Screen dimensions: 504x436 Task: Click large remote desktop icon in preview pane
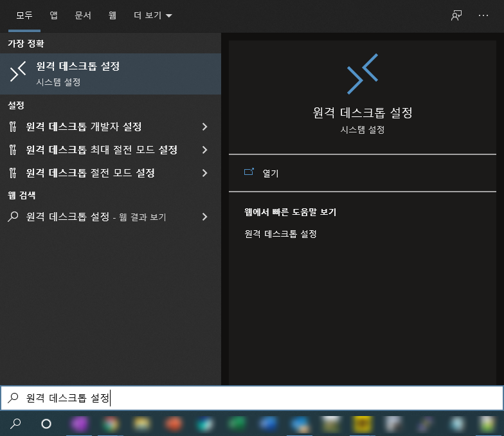tap(363, 74)
